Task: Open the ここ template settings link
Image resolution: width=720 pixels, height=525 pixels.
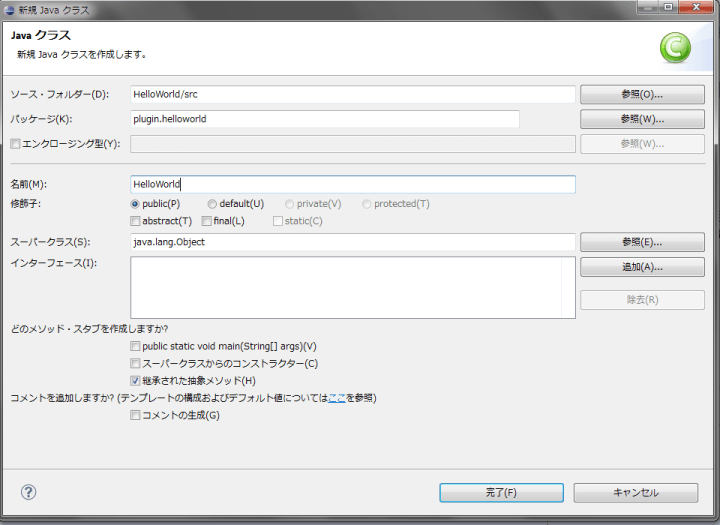Action: [337, 398]
